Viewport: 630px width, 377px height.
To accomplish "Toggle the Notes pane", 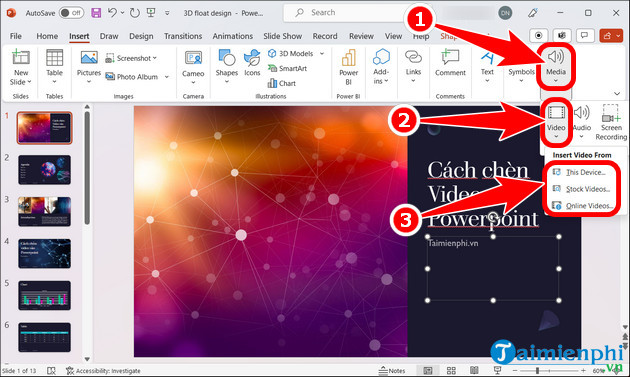I will [x=392, y=371].
